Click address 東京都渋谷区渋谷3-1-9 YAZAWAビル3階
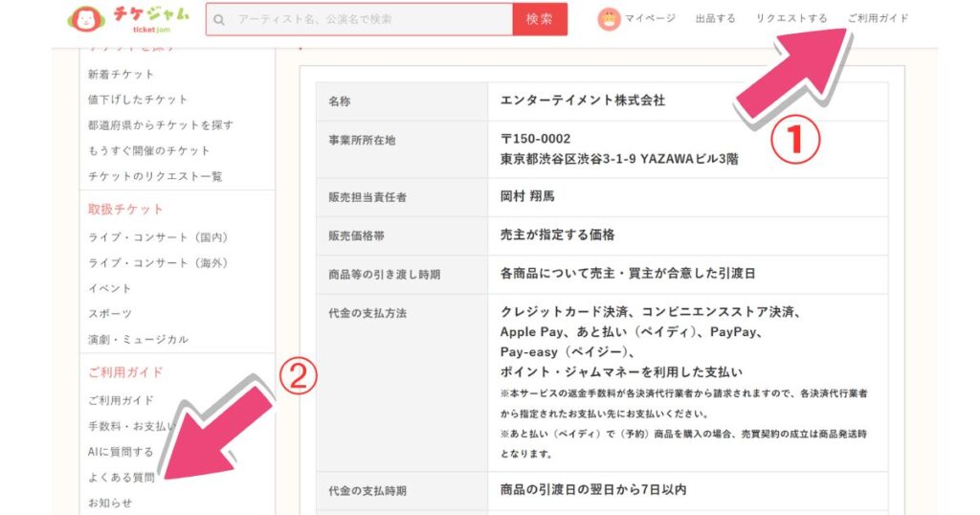Screen dimensions: 980x515 (x=619, y=159)
